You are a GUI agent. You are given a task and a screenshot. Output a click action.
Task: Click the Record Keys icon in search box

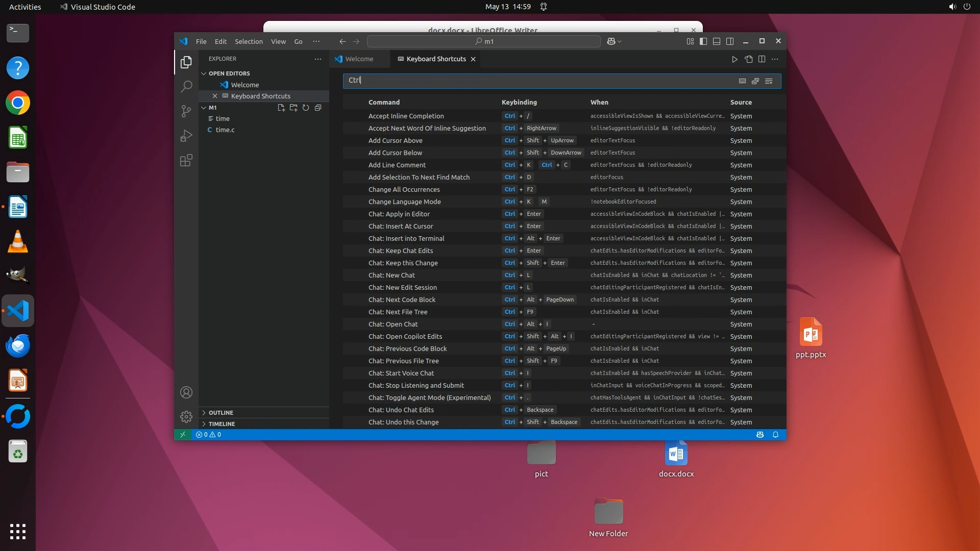coord(742,81)
